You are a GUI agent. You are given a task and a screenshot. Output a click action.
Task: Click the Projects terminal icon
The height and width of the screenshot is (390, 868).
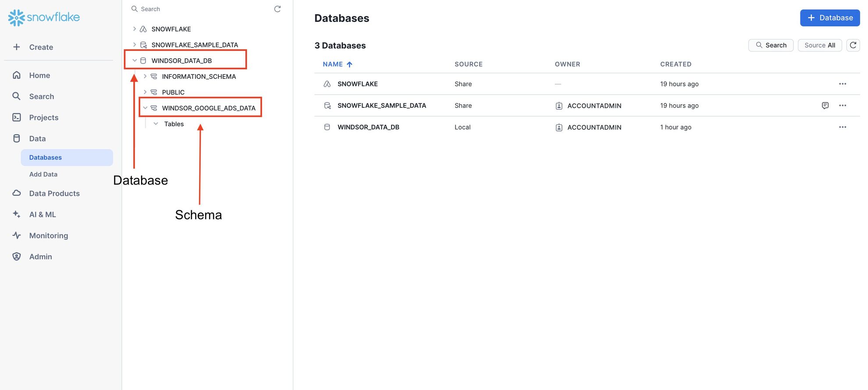click(17, 117)
